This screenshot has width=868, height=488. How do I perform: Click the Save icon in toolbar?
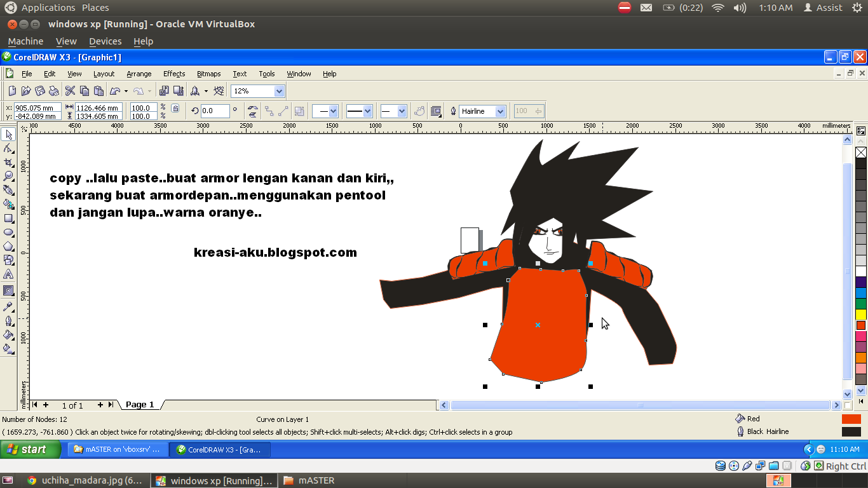(40, 91)
